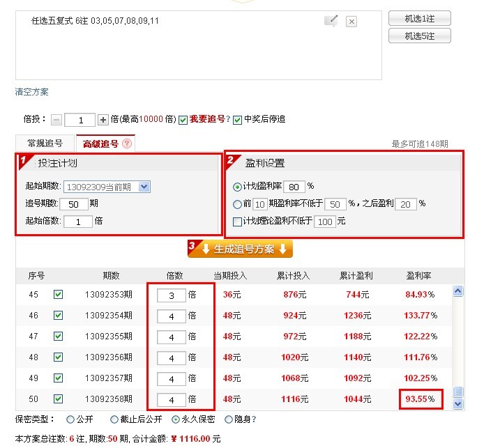Select the 高级追号 tab
Screen dimensions: 477x448
tap(101, 144)
